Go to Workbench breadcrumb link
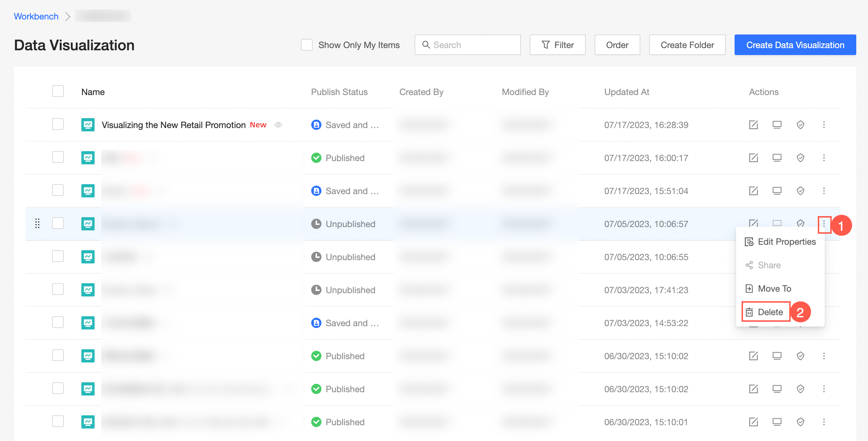Image resolution: width=868 pixels, height=441 pixels. [36, 16]
